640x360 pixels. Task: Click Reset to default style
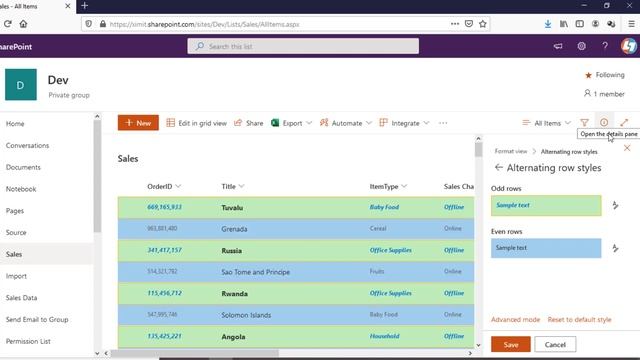tap(579, 320)
